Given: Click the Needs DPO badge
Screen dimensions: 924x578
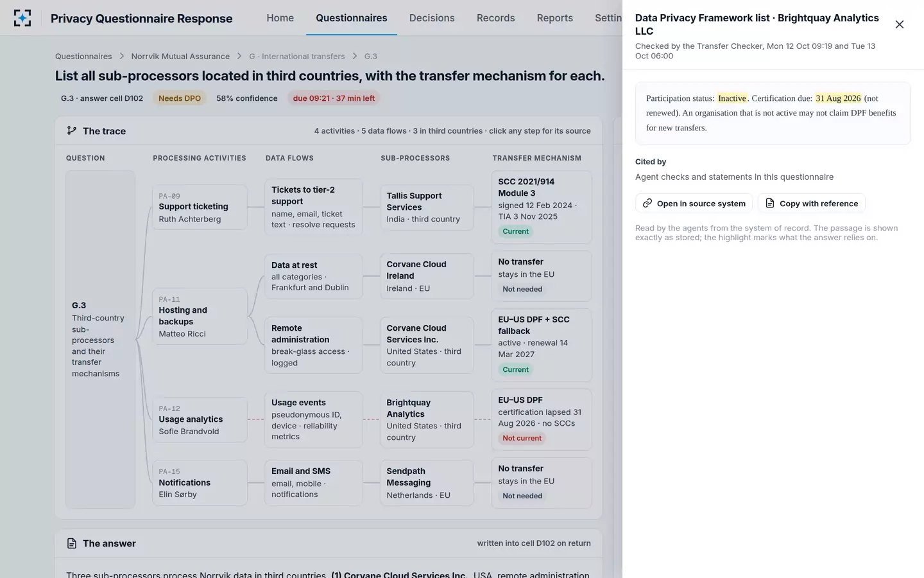Looking at the screenshot, I should pyautogui.click(x=180, y=98).
